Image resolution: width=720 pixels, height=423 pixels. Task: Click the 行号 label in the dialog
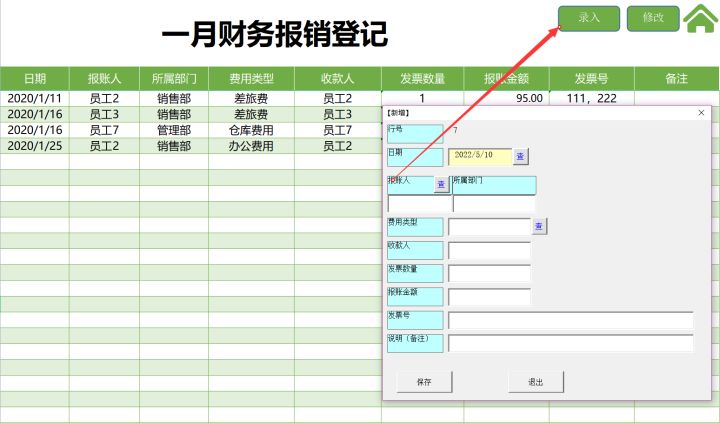coord(415,133)
